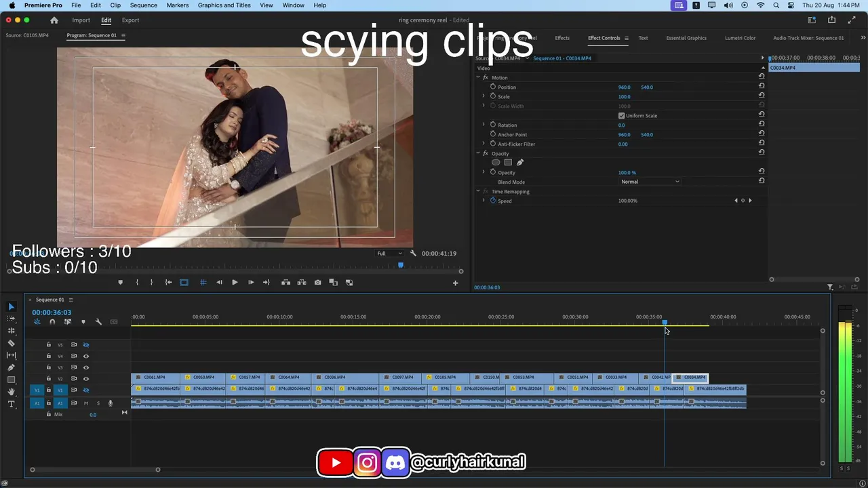Step back one frame
868x488 pixels.
pyautogui.click(x=219, y=283)
